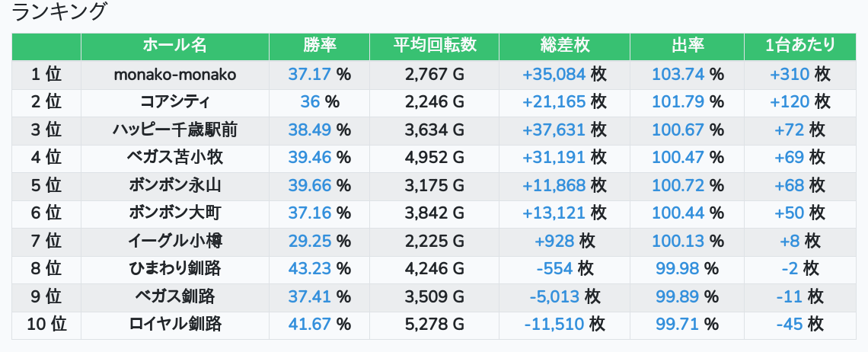Click the +120 per-machine value

click(790, 102)
